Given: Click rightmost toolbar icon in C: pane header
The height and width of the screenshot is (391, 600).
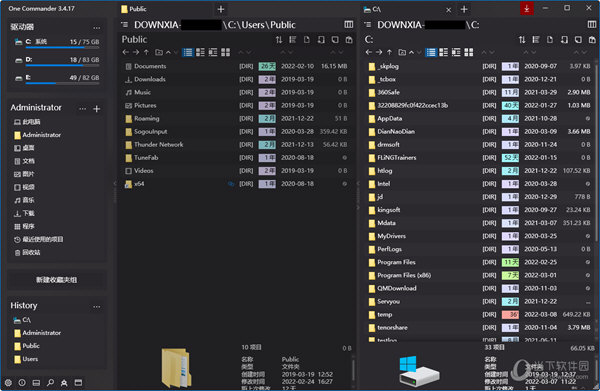Looking at the screenshot, I should [592, 40].
